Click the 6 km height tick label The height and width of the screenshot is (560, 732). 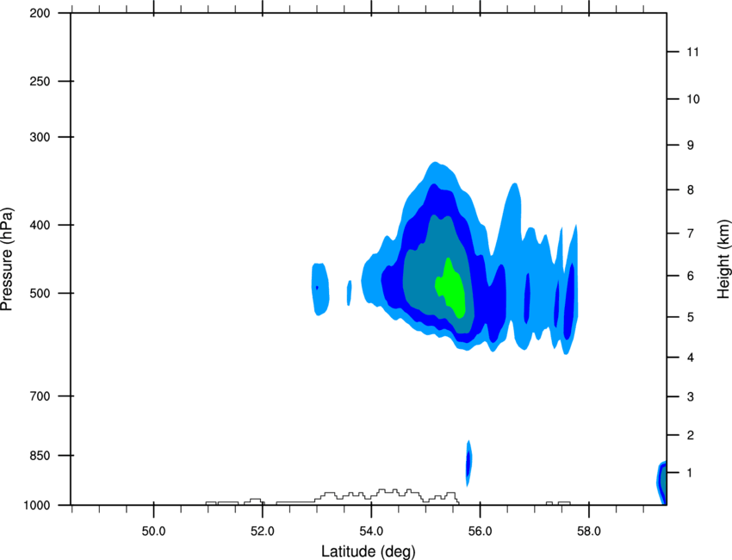[690, 276]
